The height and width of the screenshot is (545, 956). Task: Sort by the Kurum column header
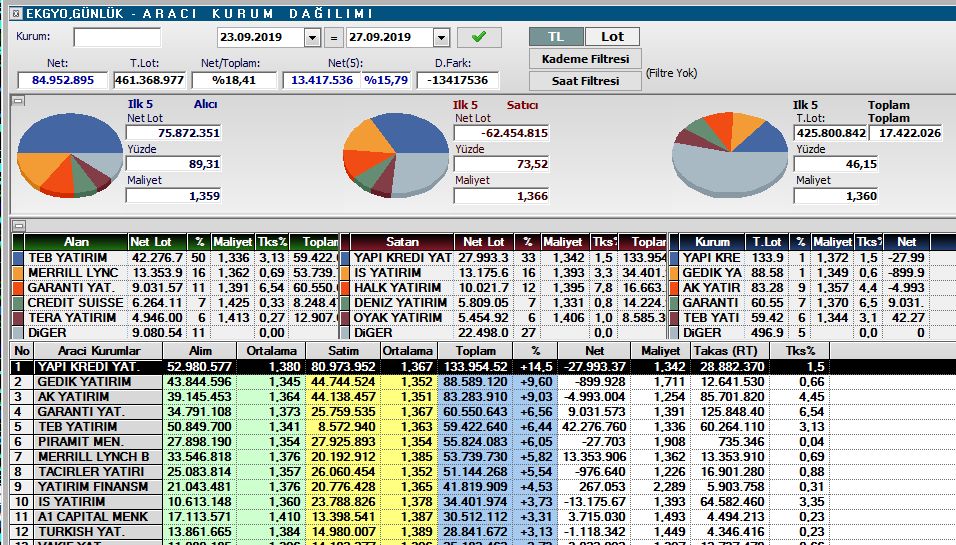click(713, 242)
